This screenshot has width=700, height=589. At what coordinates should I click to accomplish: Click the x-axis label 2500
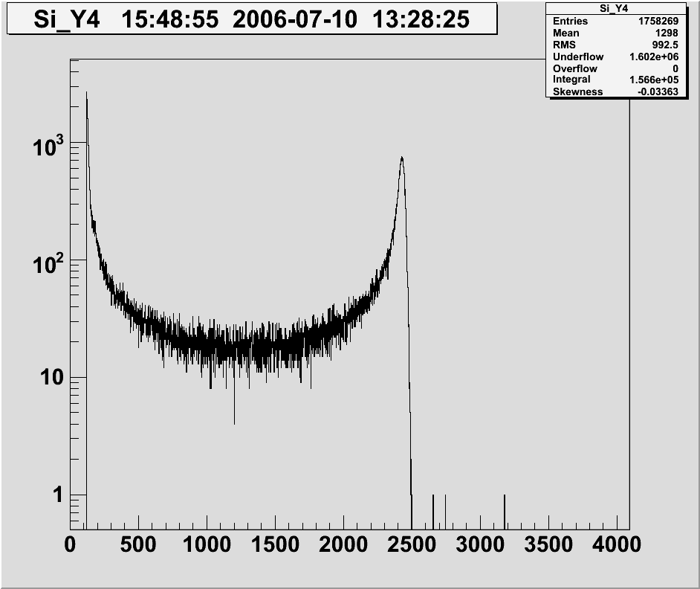point(412,545)
